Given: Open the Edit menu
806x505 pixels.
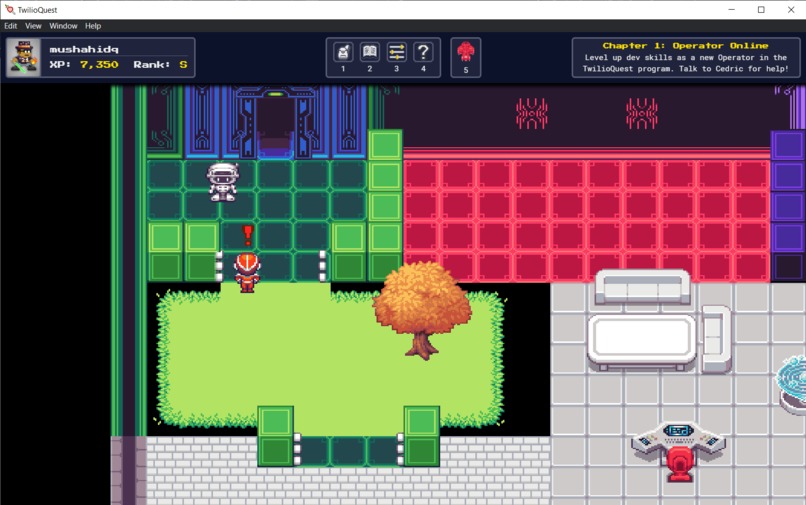Looking at the screenshot, I should (11, 26).
